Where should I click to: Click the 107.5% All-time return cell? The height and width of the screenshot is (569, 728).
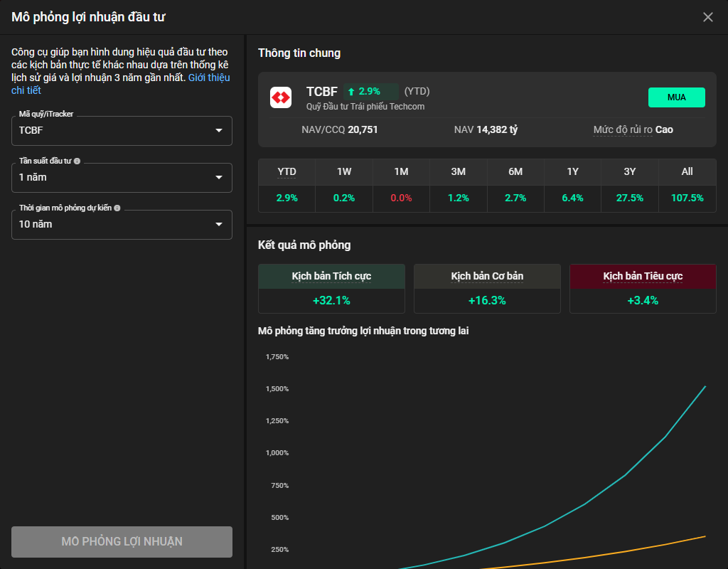[687, 198]
